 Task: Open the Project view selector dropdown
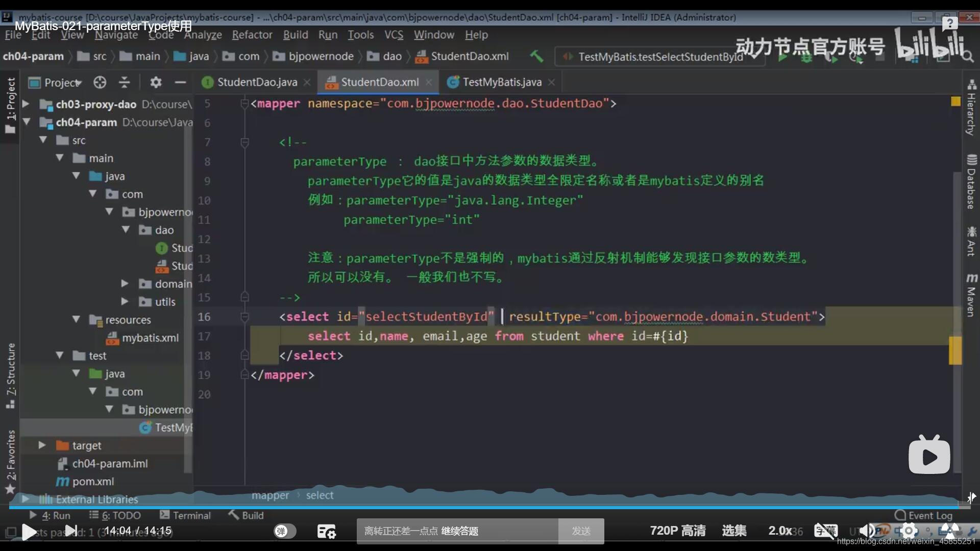55,82
